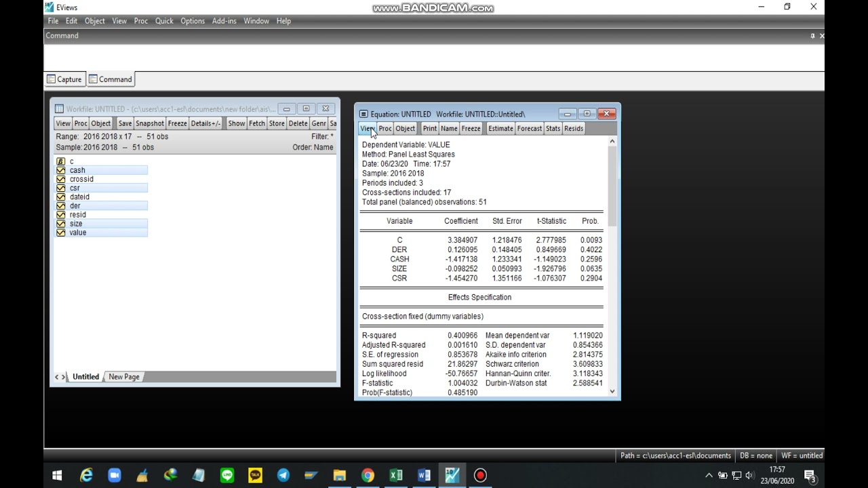Open the Edit menu
Viewport: 868px width, 488px height.
tap(71, 21)
